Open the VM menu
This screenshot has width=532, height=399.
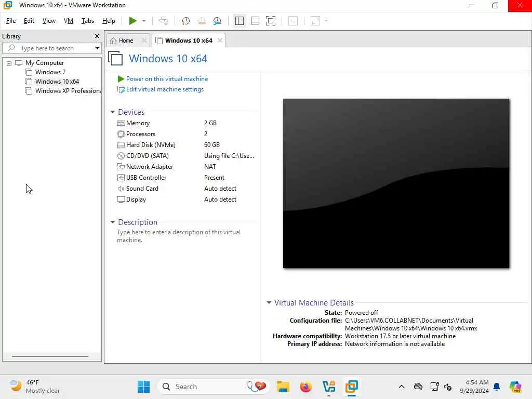coord(69,21)
